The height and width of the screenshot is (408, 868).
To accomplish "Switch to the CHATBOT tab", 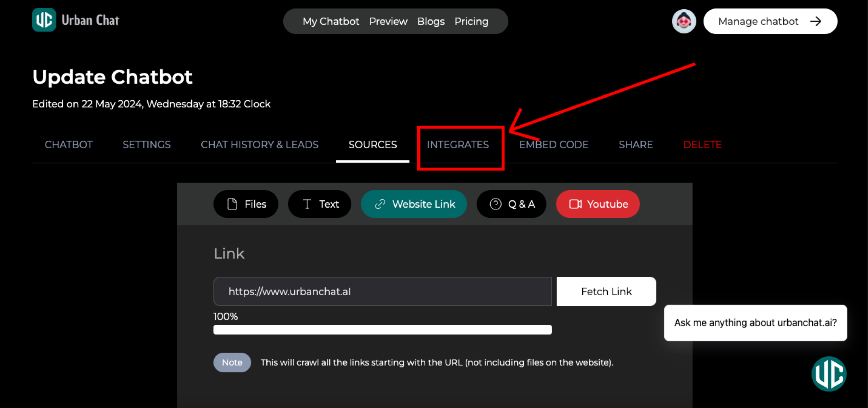I will [69, 145].
